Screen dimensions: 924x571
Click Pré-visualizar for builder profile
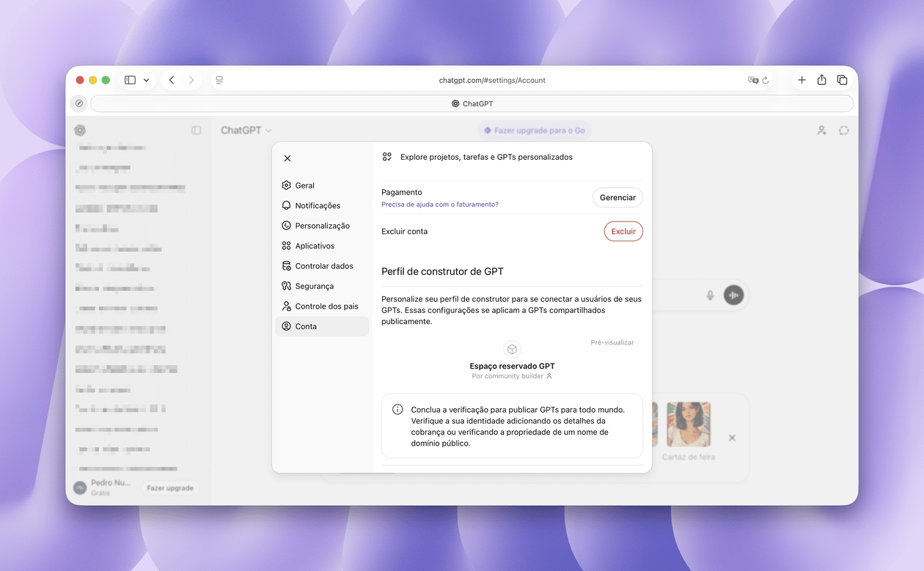612,343
